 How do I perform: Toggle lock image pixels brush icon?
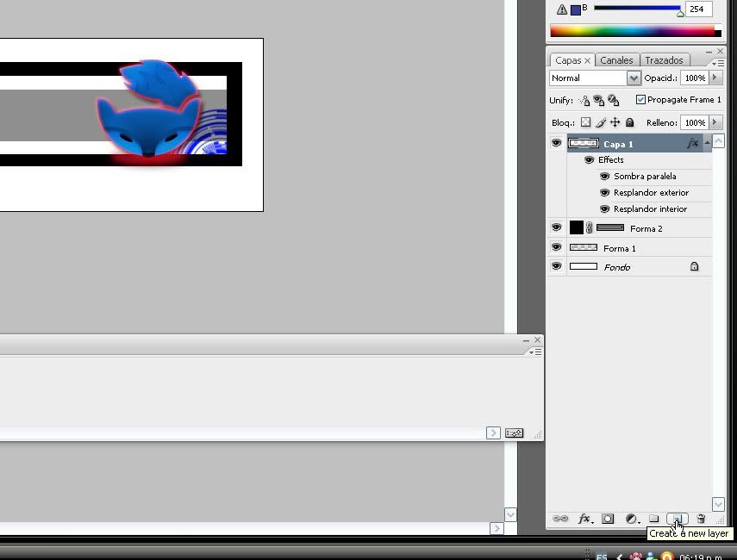601,122
